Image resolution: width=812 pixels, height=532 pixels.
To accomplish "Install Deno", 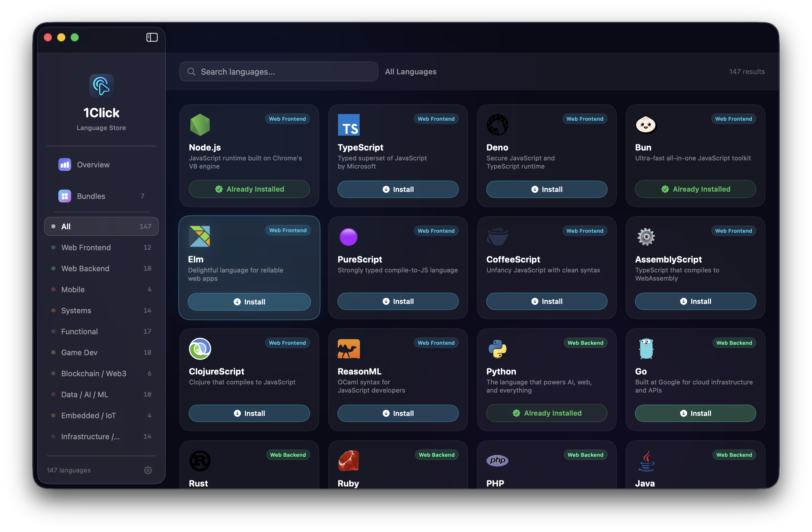I will [547, 189].
